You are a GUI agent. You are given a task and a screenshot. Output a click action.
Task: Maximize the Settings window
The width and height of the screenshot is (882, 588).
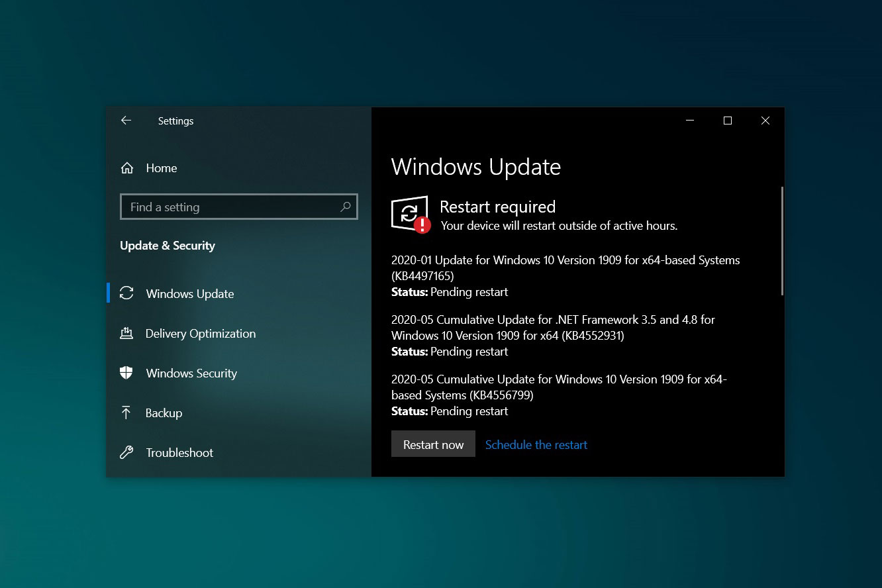(728, 121)
